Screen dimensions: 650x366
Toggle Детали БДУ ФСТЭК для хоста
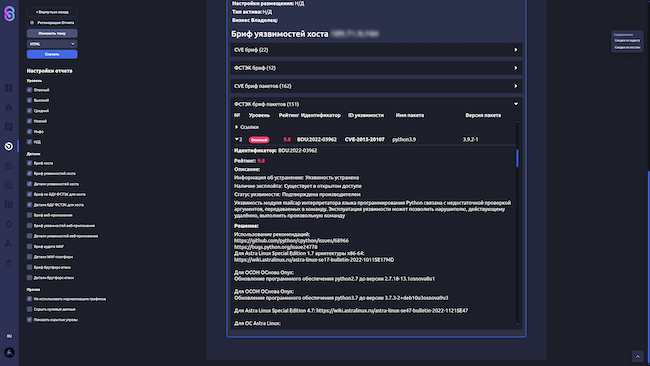click(29, 205)
